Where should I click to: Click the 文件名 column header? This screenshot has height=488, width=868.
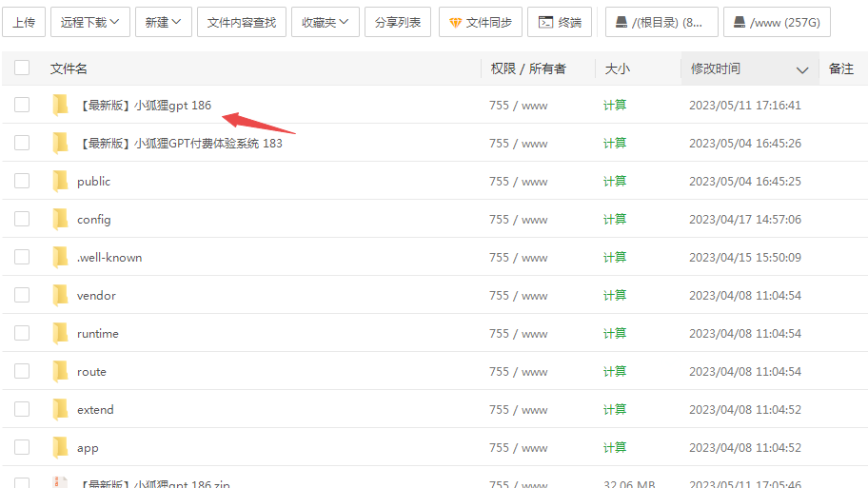tap(69, 68)
